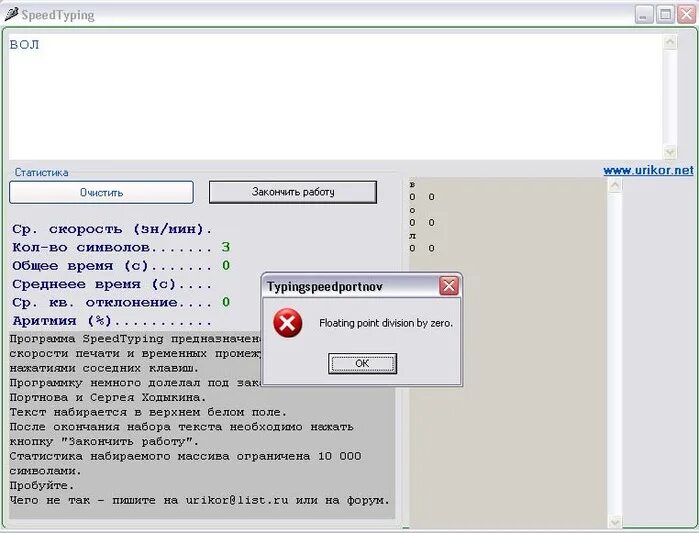699x533 pixels.
Task: Click the Пробуйте. line in description
Action: 42,486
